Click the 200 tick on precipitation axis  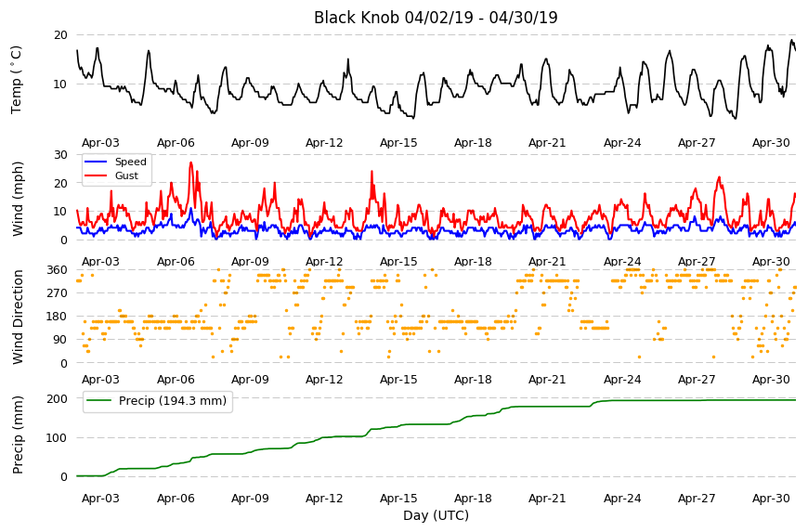(58, 398)
